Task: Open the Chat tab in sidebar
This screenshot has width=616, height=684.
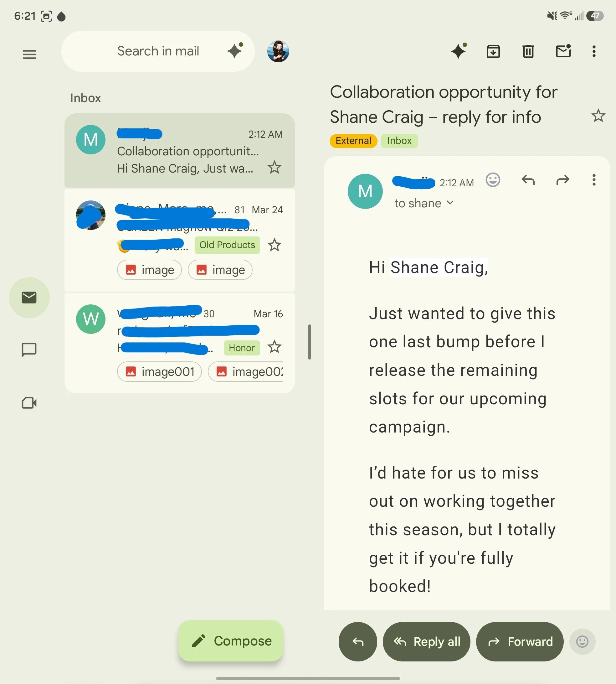Action: (29, 350)
